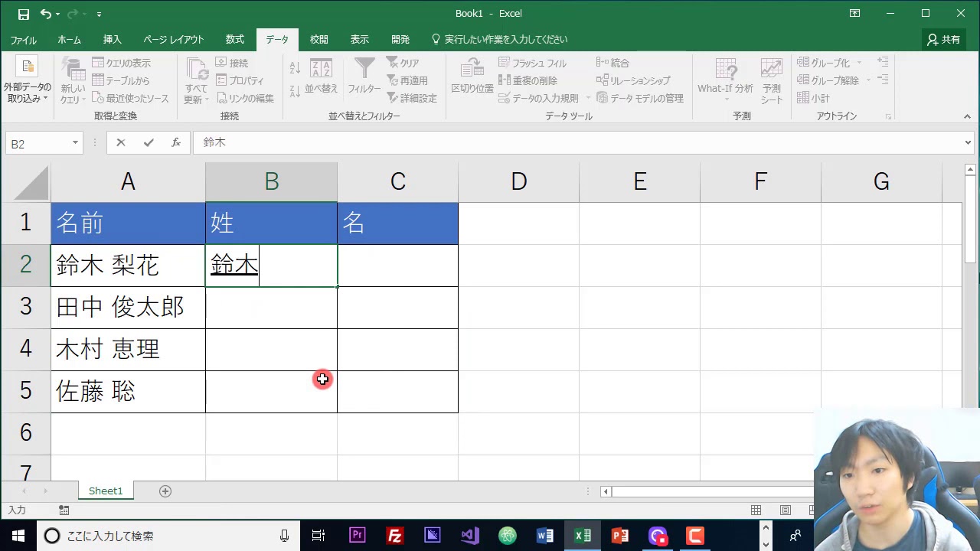Add a new sheet with plus button
Viewport: 980px width, 551px height.
click(x=165, y=491)
